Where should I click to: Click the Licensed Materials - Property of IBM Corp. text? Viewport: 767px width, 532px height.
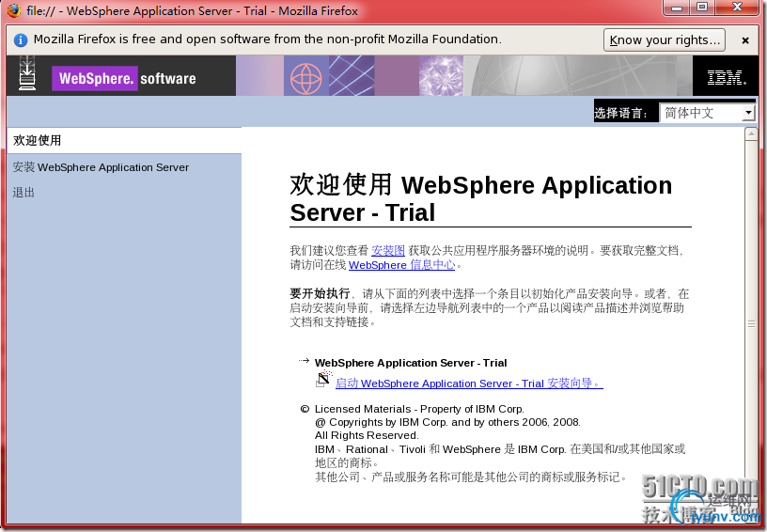[x=419, y=409]
